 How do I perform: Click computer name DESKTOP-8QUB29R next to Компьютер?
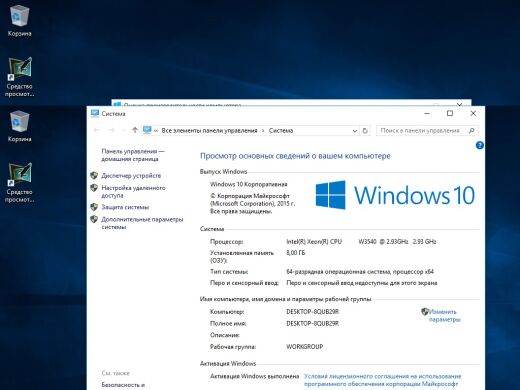click(x=312, y=312)
